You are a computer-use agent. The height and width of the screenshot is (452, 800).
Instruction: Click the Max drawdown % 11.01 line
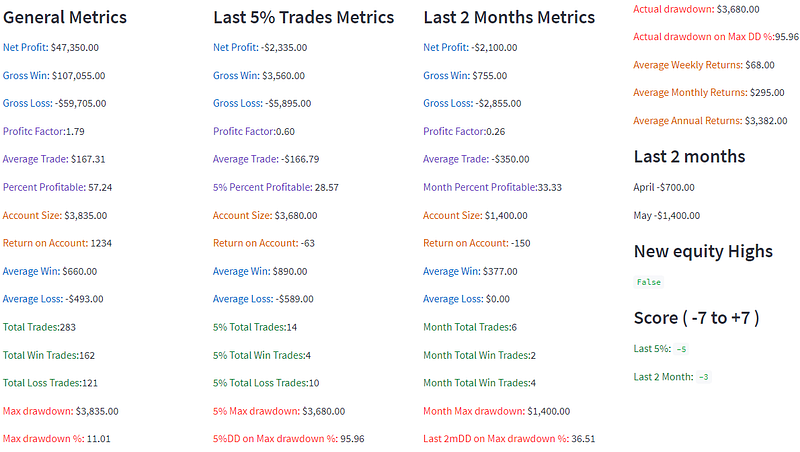56,439
